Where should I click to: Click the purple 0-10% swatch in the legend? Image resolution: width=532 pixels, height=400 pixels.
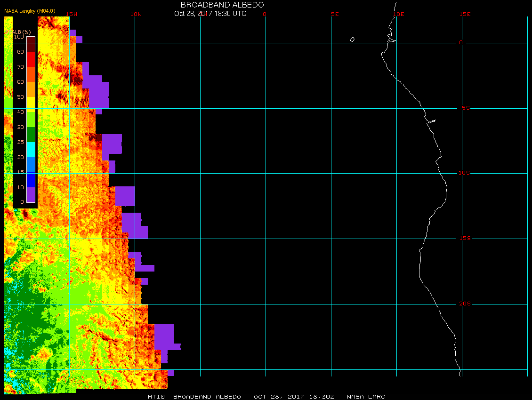(31, 194)
